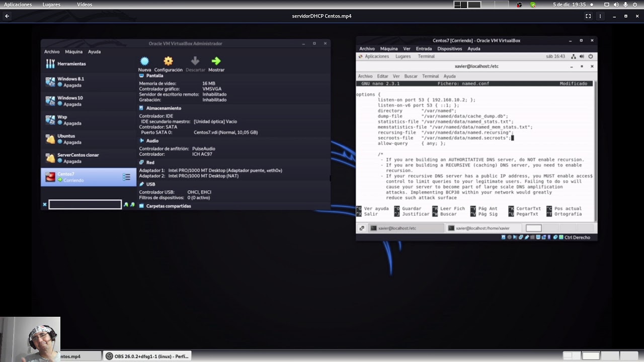
Task: Click Terminal in the guest top bar
Action: point(426,56)
